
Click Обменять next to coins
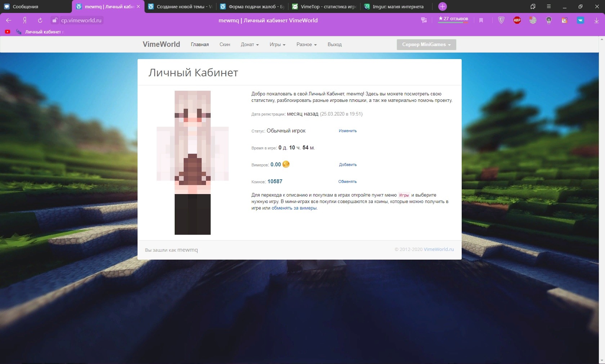coord(348,181)
